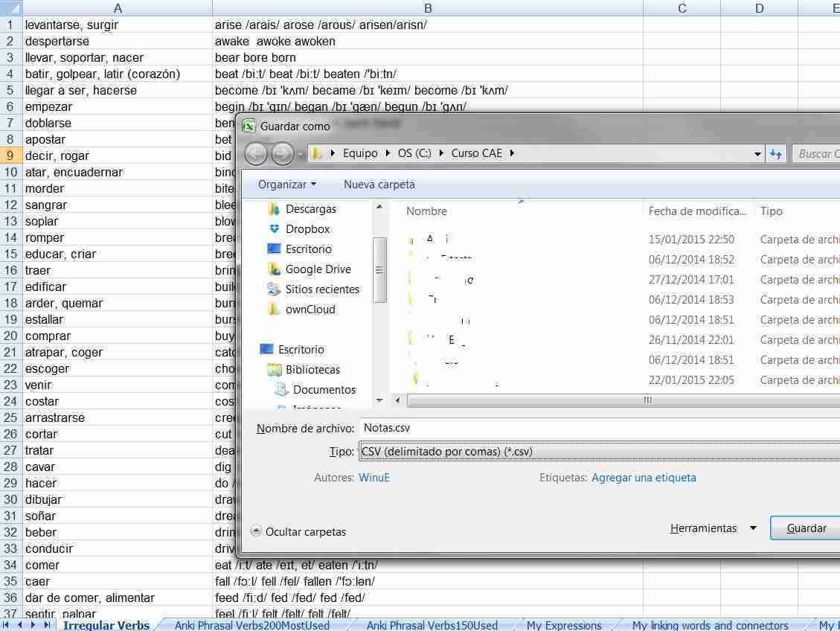
Task: Sort files by Fecha de modificación column
Action: click(697, 211)
